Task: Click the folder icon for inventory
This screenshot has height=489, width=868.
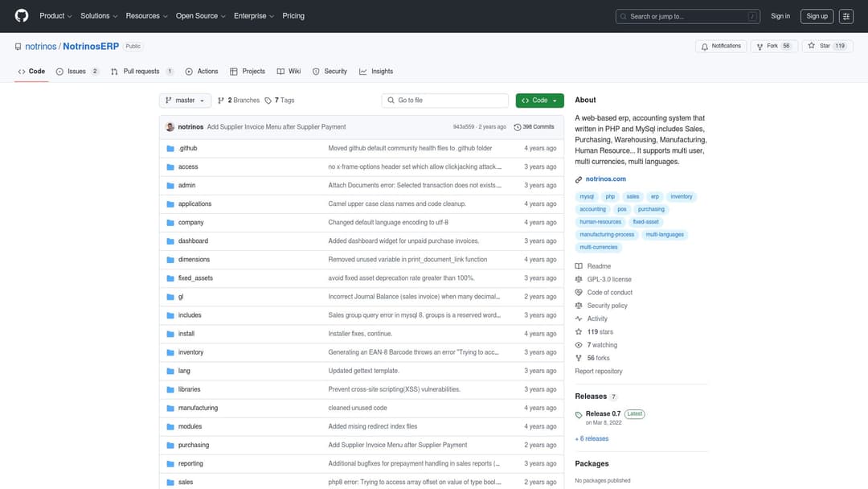Action: 170,352
